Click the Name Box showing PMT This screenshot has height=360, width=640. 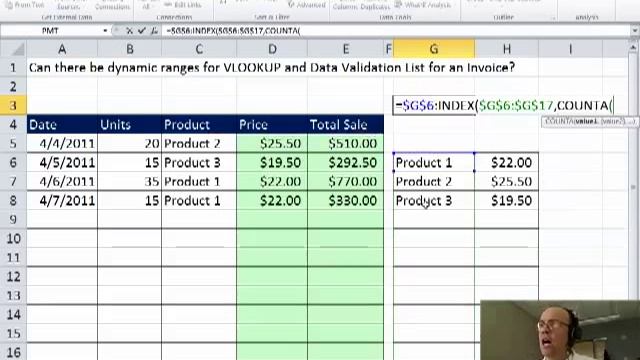(51, 31)
